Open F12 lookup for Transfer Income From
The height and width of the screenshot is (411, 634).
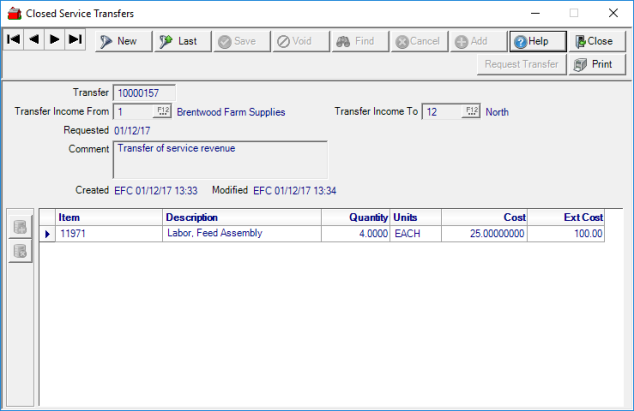click(x=163, y=112)
